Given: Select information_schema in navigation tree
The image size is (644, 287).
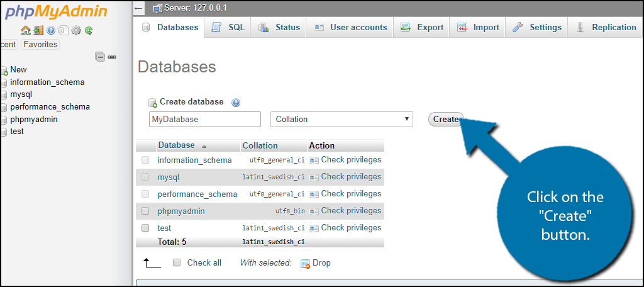Looking at the screenshot, I should coord(47,82).
